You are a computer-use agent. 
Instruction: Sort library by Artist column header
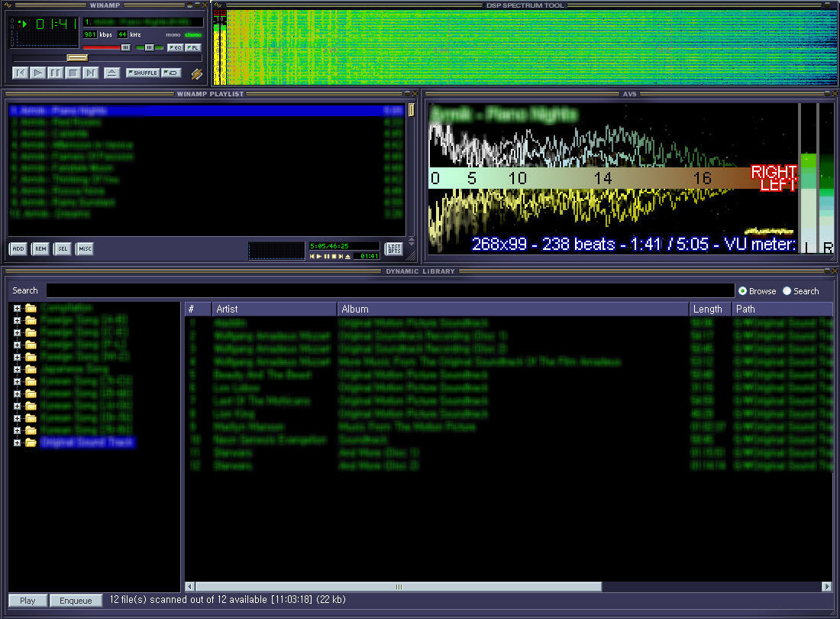tap(274, 309)
